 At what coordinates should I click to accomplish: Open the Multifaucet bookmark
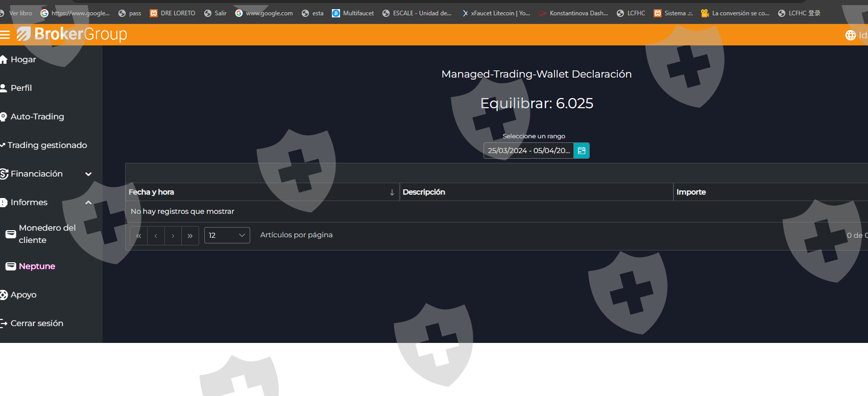pos(353,13)
